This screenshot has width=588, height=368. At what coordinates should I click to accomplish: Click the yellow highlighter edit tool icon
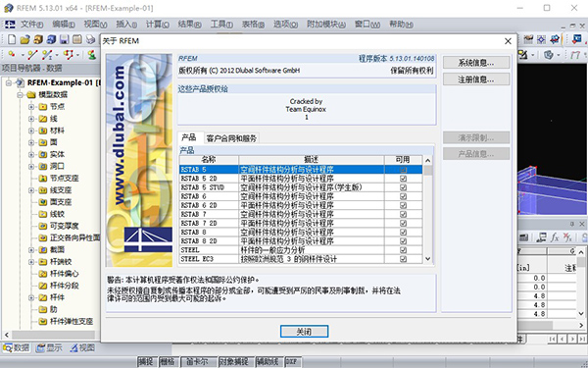coord(523,55)
